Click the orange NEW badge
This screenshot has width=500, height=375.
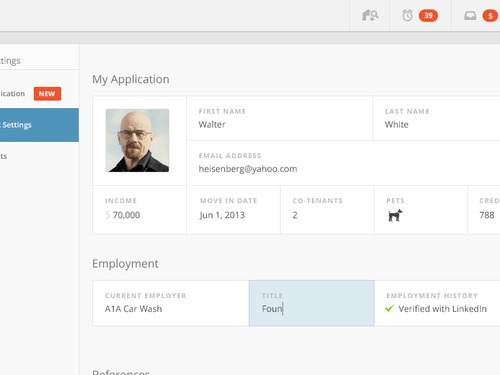[47, 94]
